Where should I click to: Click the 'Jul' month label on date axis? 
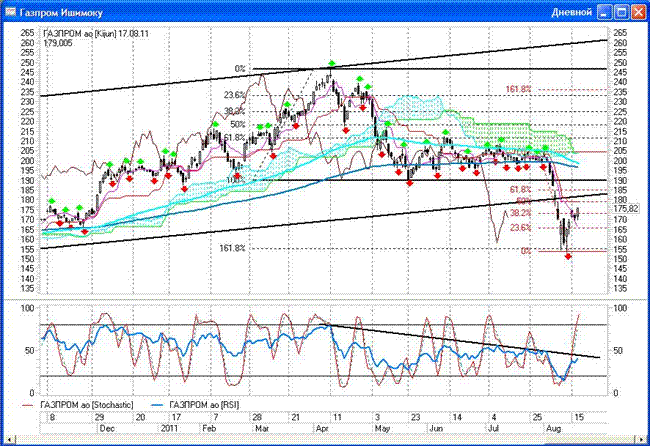[493, 429]
